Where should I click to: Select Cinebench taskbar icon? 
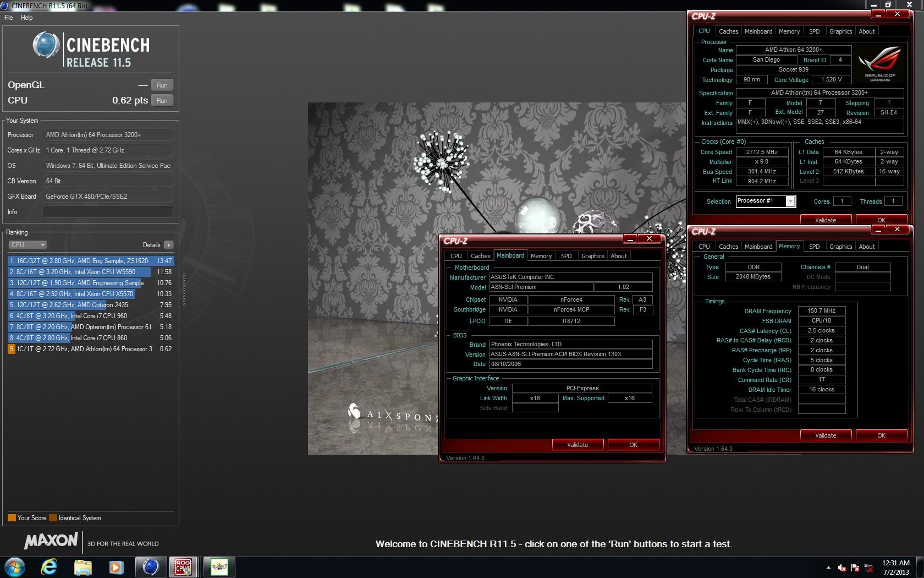point(151,567)
